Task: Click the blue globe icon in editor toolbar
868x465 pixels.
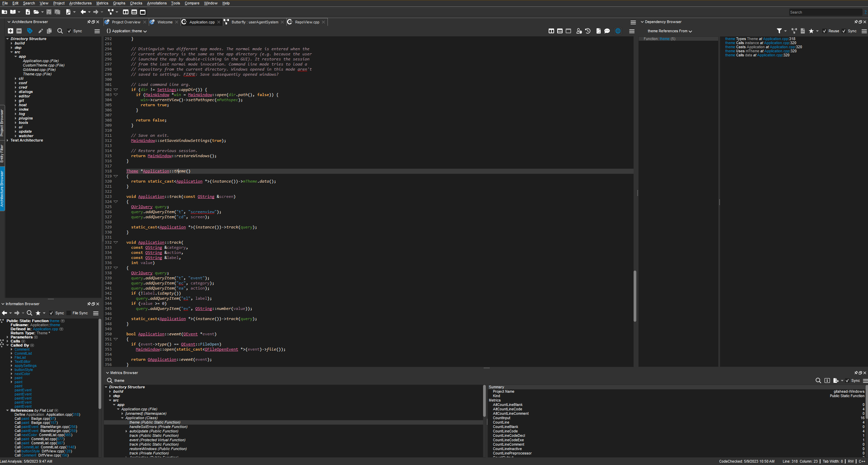Action: click(x=618, y=31)
